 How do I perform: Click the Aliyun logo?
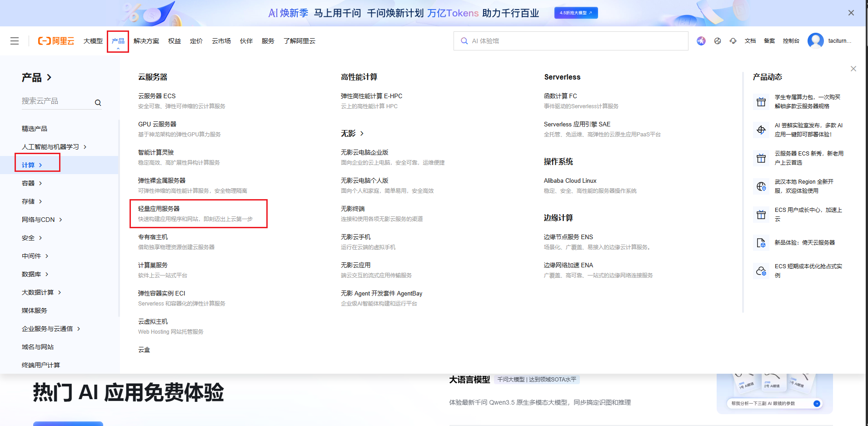click(56, 41)
